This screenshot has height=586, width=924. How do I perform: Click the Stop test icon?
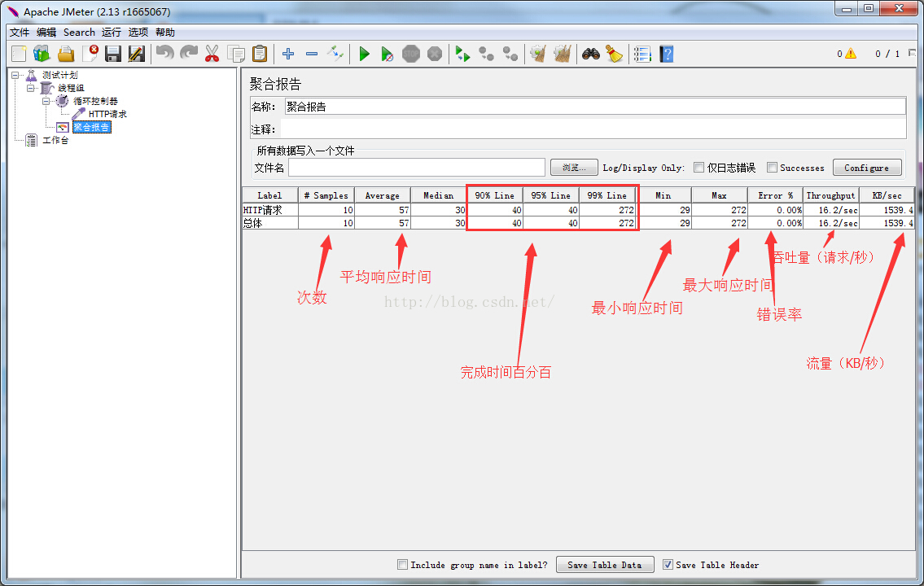(411, 55)
